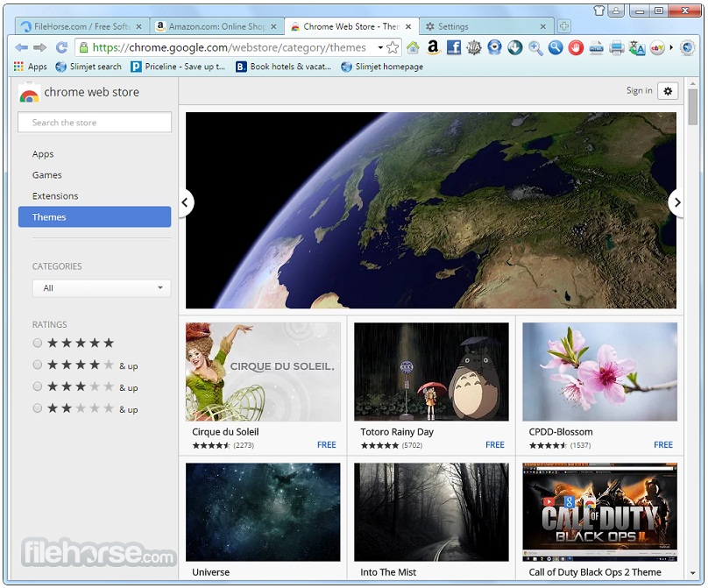The height and width of the screenshot is (588, 708).
Task: Click the Sign in link
Action: [639, 90]
